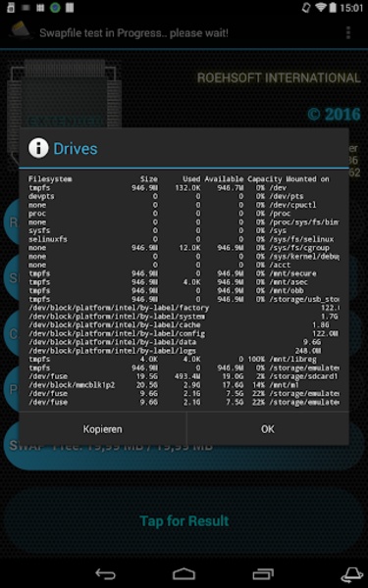Tap the 15:01 clock
The image size is (368, 588).
coord(352,8)
